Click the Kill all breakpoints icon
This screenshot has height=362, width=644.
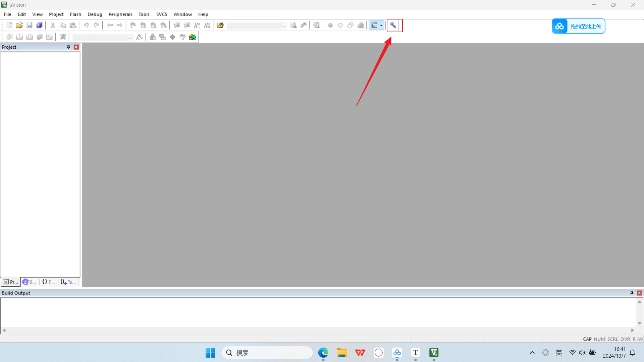coord(361,26)
